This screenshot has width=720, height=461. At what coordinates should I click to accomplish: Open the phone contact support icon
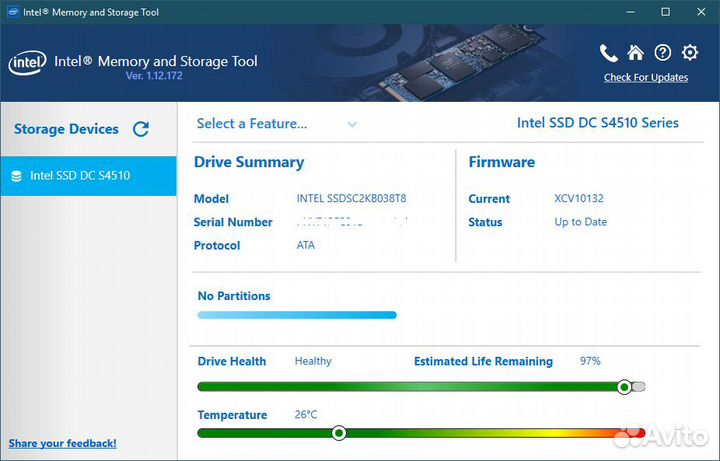point(608,53)
